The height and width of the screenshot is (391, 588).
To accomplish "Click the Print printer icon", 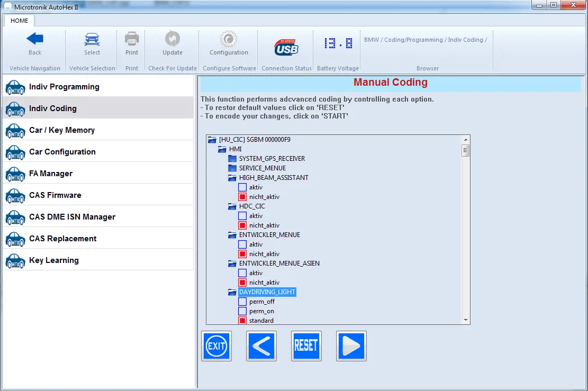I will (132, 39).
